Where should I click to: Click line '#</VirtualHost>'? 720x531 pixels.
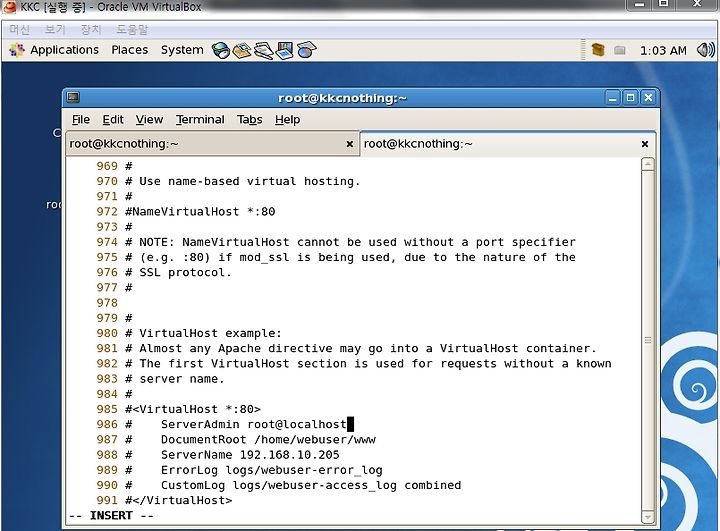179,500
